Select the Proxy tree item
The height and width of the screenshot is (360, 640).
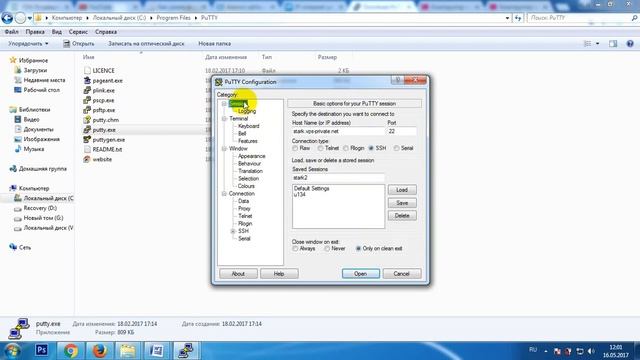point(244,209)
